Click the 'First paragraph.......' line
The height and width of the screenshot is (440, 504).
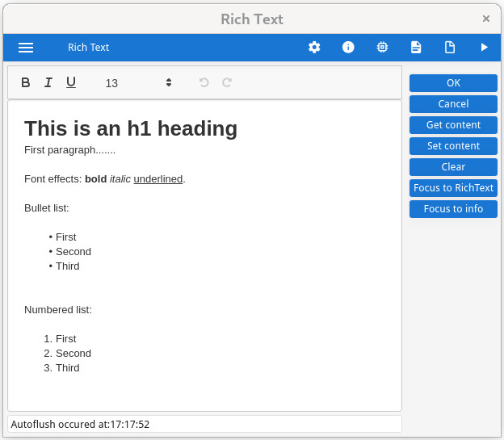(69, 150)
